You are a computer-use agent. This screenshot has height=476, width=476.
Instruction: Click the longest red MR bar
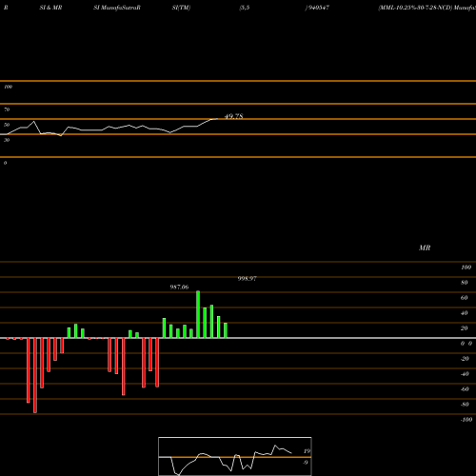pos(35,375)
